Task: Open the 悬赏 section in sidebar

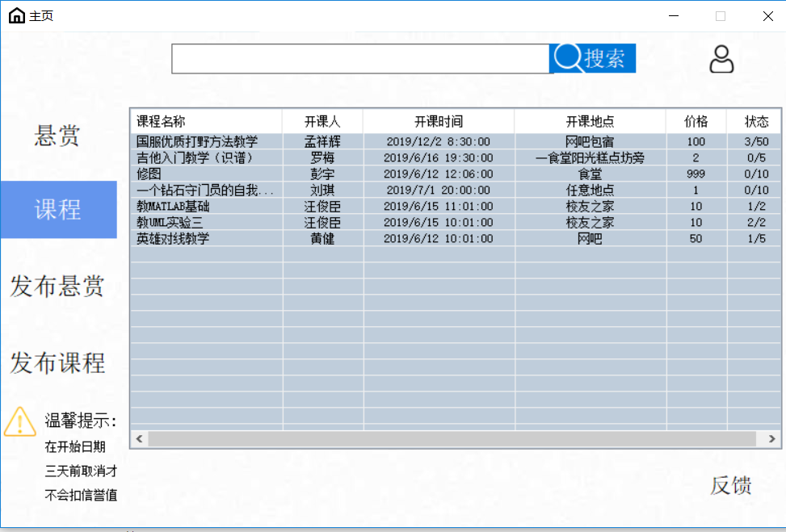Action: coord(57,136)
